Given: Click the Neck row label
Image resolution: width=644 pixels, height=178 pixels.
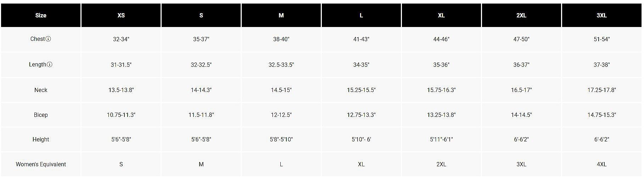Looking at the screenshot, I should (41, 90).
